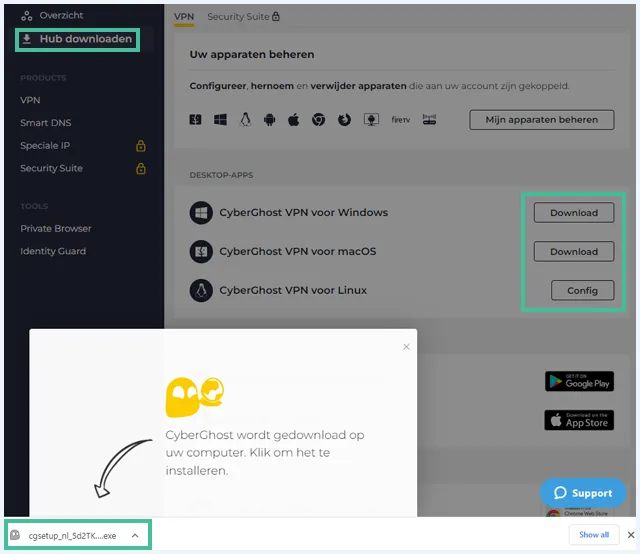Viewport: 640px width, 554px height.
Task: Switch to the VPN tab
Action: coord(184,17)
